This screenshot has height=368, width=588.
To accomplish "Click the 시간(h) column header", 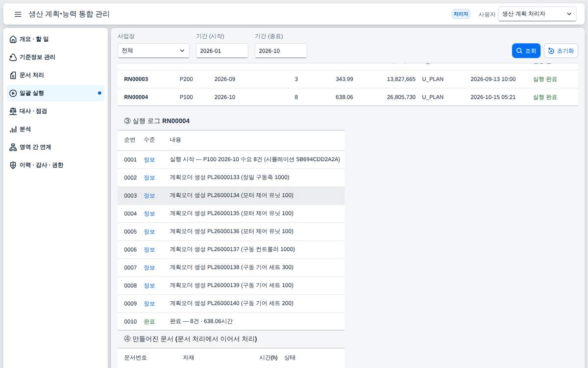I will pyautogui.click(x=268, y=358).
